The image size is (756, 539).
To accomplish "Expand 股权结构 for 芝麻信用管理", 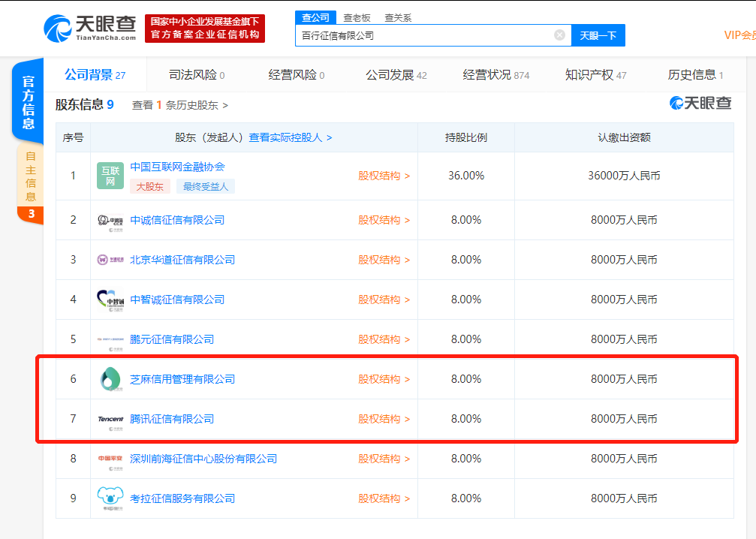I will pyautogui.click(x=384, y=379).
